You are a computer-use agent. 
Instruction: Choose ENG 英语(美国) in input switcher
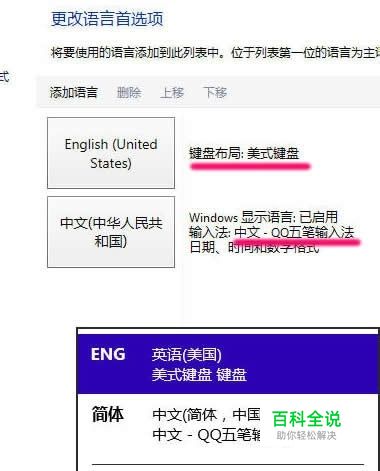point(228,364)
